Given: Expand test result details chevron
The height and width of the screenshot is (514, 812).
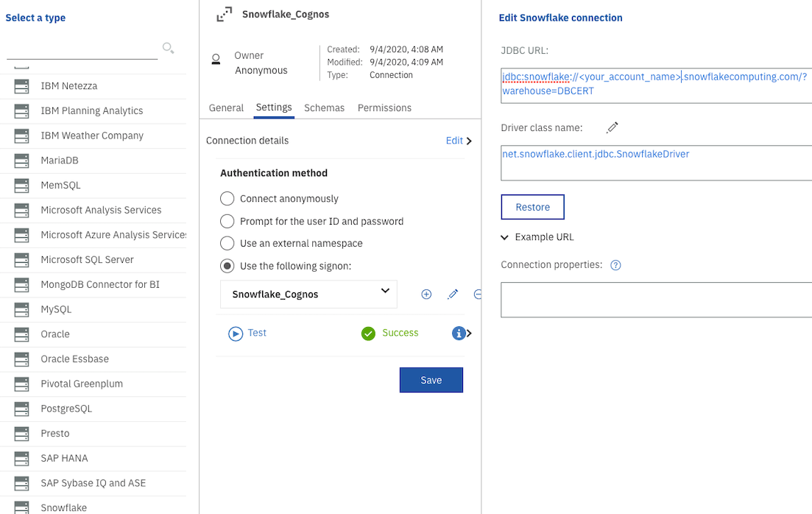Looking at the screenshot, I should tap(469, 333).
